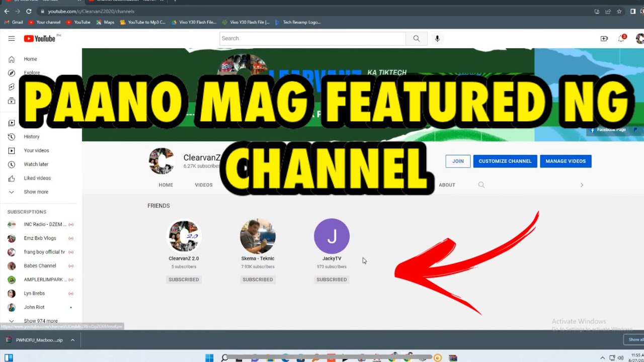This screenshot has width=644, height=362.
Task: Focus the YouTube search field
Action: 312,38
